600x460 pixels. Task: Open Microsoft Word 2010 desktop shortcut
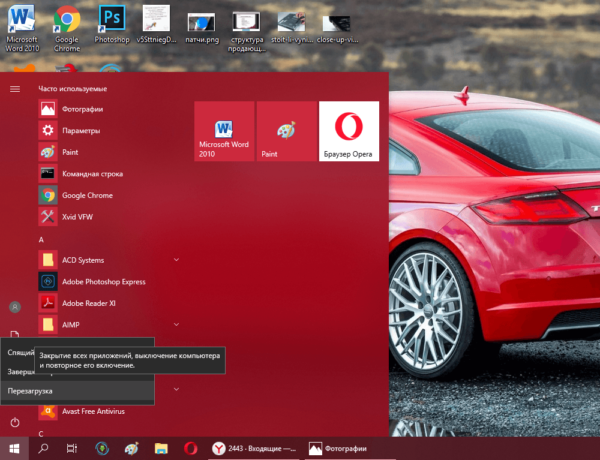tap(22, 29)
